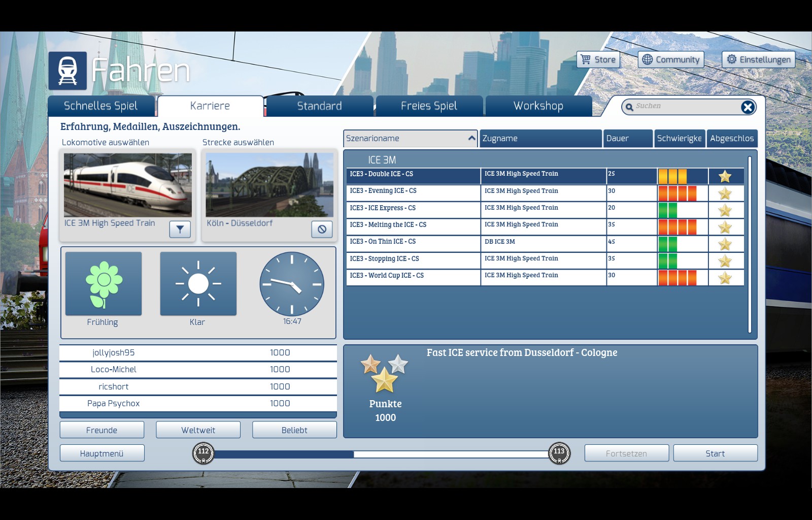Image resolution: width=812 pixels, height=520 pixels.
Task: Open Einstellungen settings
Action: (x=759, y=59)
